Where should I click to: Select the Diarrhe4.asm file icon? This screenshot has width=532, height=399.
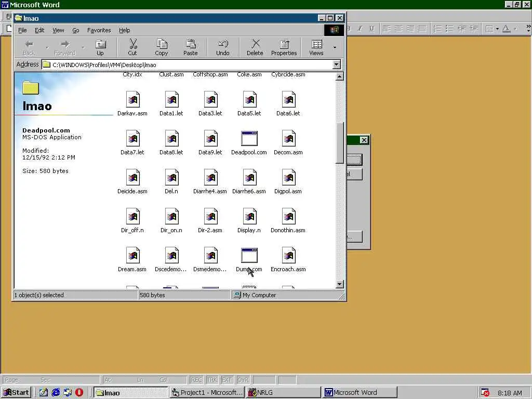click(211, 178)
